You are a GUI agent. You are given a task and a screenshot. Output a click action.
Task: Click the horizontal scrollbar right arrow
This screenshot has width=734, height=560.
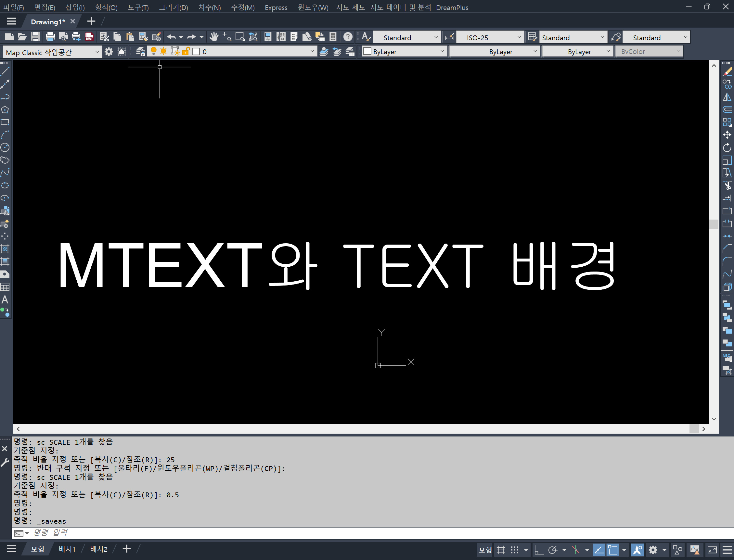(704, 429)
